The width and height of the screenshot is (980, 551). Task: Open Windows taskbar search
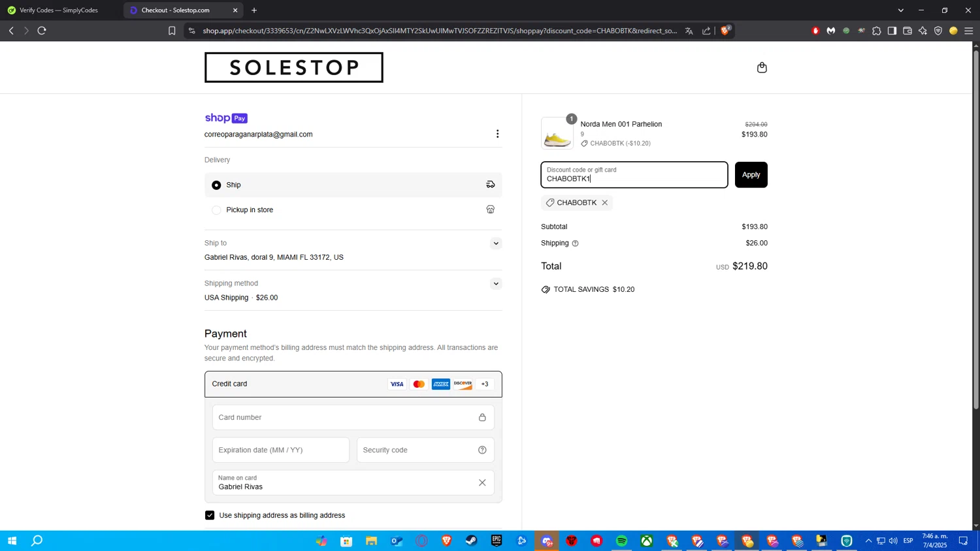37,541
